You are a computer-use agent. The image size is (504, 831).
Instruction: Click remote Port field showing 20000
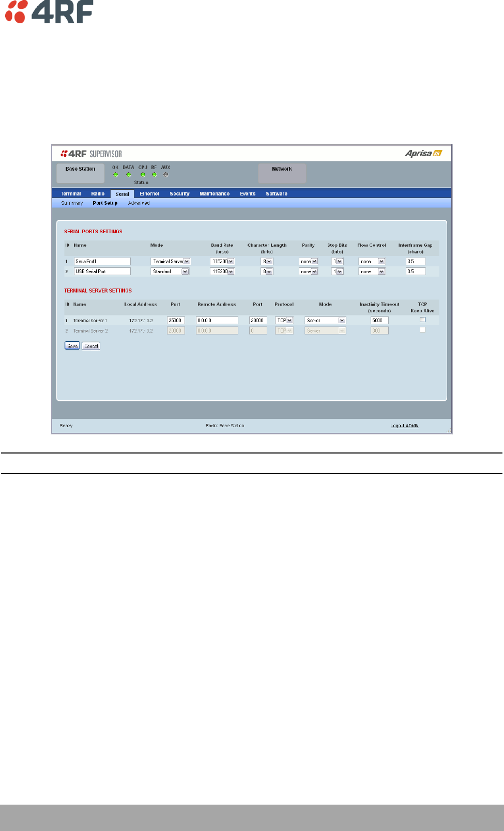258,321
